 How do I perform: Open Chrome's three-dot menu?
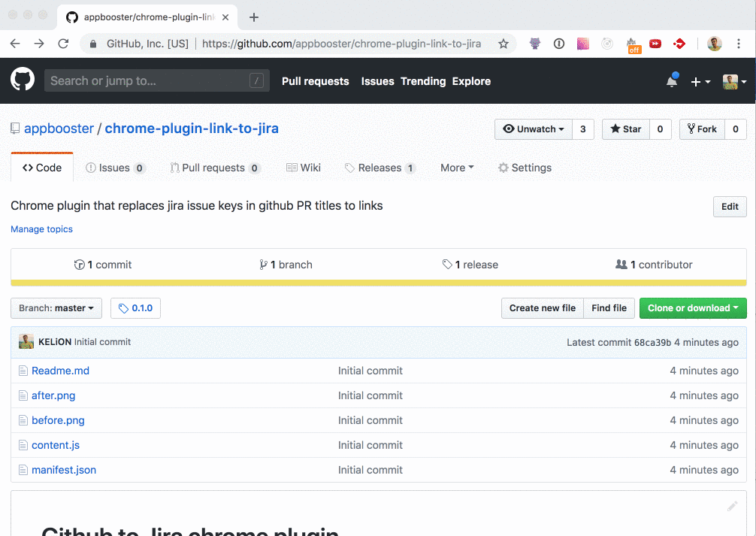tap(739, 44)
